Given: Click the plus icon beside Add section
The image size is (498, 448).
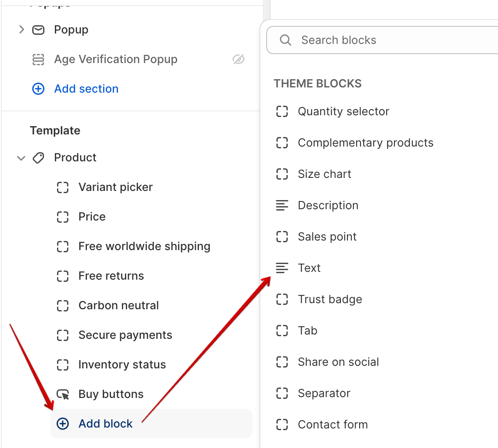Looking at the screenshot, I should (38, 89).
